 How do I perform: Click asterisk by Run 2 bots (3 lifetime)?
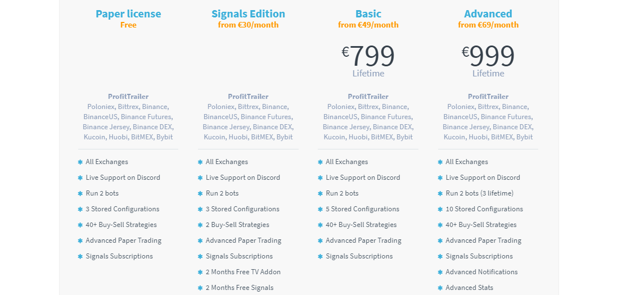point(440,193)
